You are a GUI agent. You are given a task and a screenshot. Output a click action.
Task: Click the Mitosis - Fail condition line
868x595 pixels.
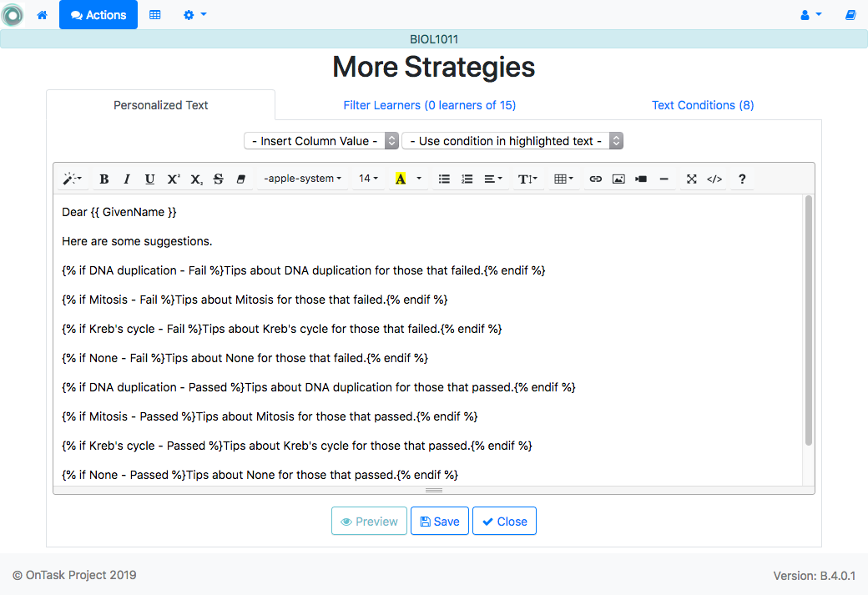[x=255, y=300]
